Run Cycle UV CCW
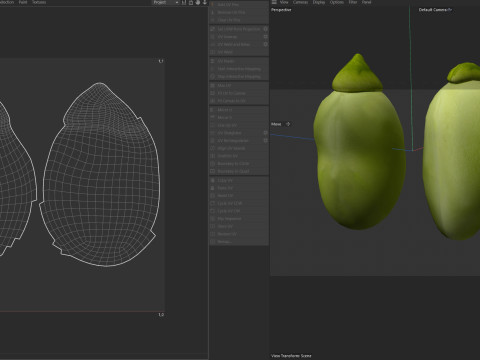The height and width of the screenshot is (360, 480). point(239,203)
